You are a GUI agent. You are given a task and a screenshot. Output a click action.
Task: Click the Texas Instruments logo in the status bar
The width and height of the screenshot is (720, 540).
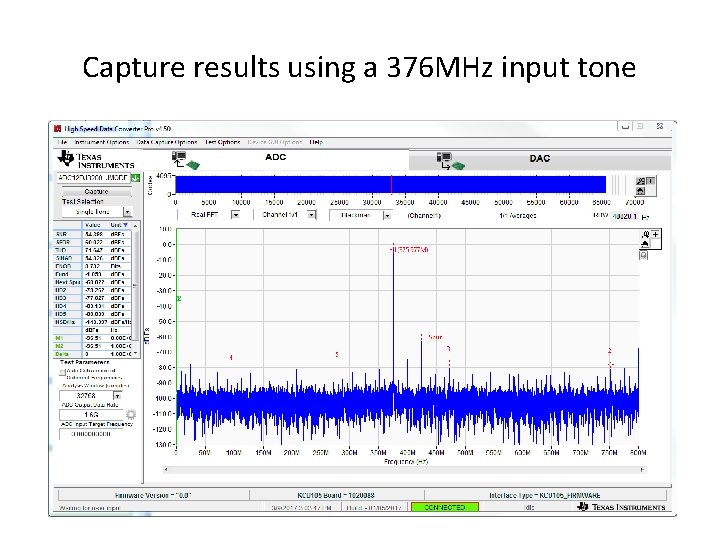click(621, 507)
